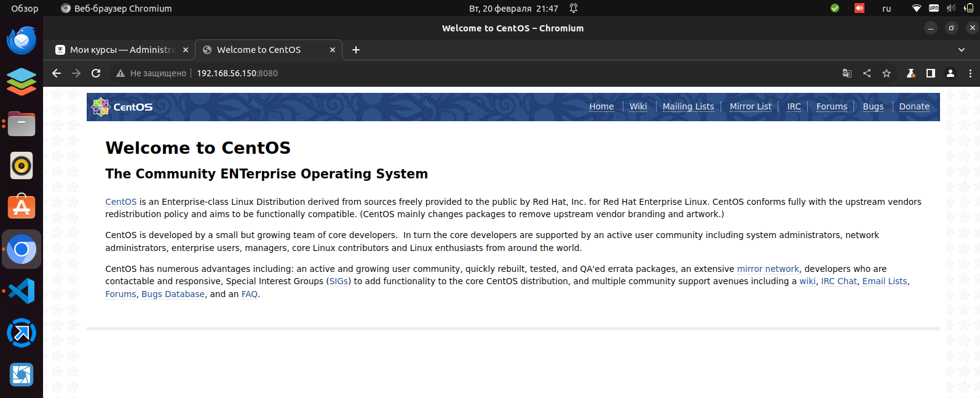Screen dimensions: 980x398
Task: Toggle the browser side panel
Action: pyautogui.click(x=931, y=73)
